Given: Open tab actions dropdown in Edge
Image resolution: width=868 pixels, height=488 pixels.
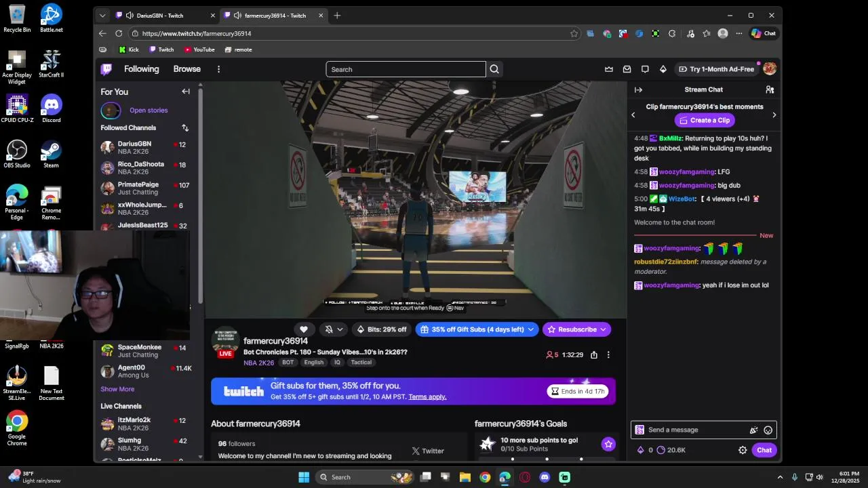Looking at the screenshot, I should click(x=102, y=15).
